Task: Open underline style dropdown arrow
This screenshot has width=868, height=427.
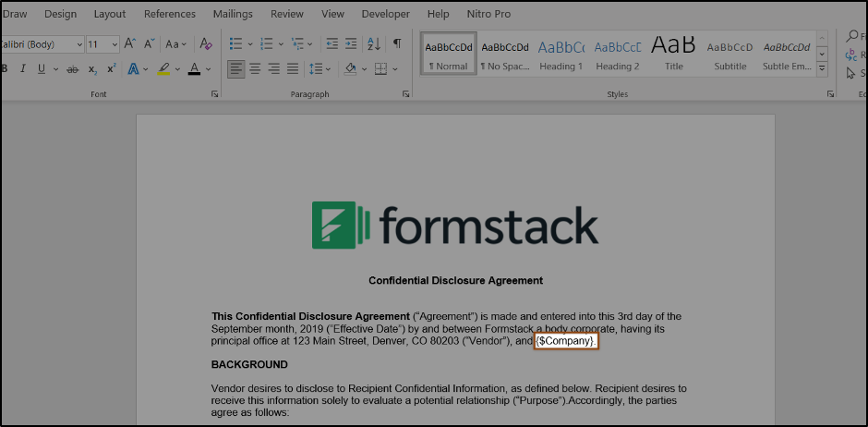Action: pos(55,69)
